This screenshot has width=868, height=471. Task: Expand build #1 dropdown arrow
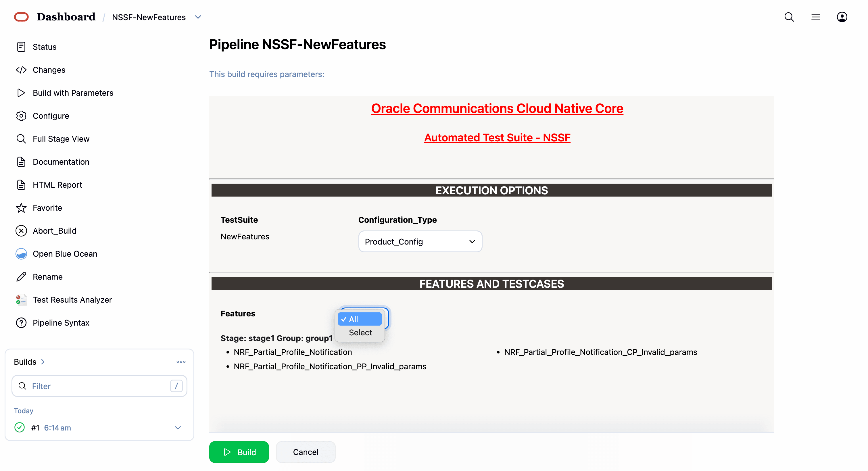coord(178,428)
